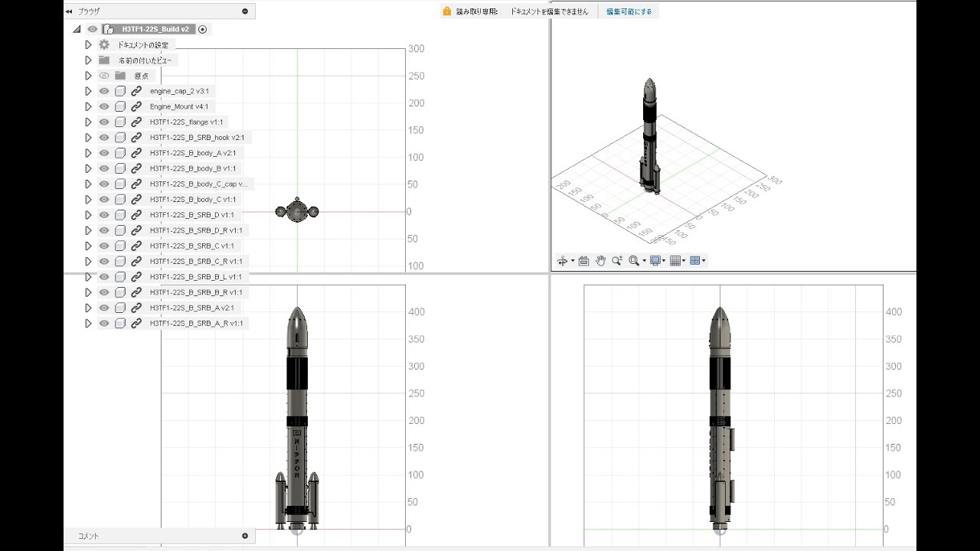Click component box icon of H3TF1-22S_B_SRB_A v2:1

point(120,308)
